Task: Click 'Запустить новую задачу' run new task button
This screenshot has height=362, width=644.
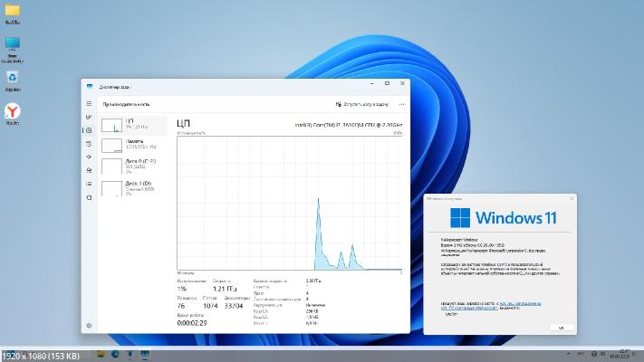Action: click(x=361, y=104)
